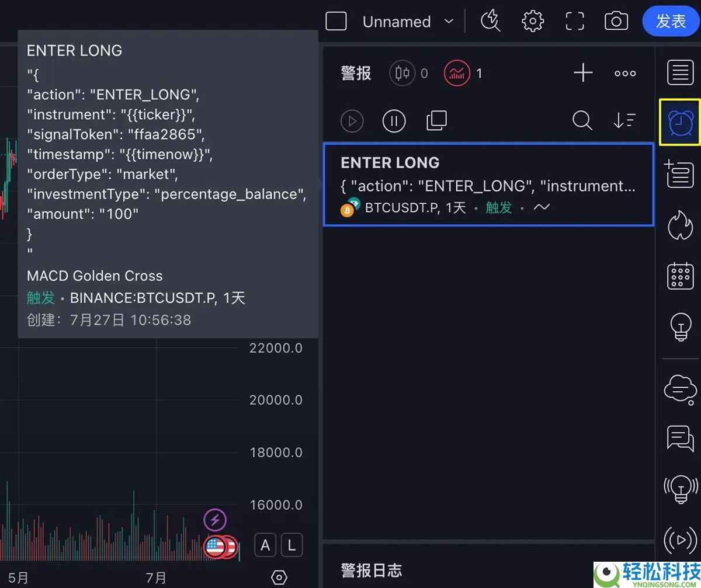Click the clone alert copy icon
This screenshot has height=588, width=701.
pos(436,121)
